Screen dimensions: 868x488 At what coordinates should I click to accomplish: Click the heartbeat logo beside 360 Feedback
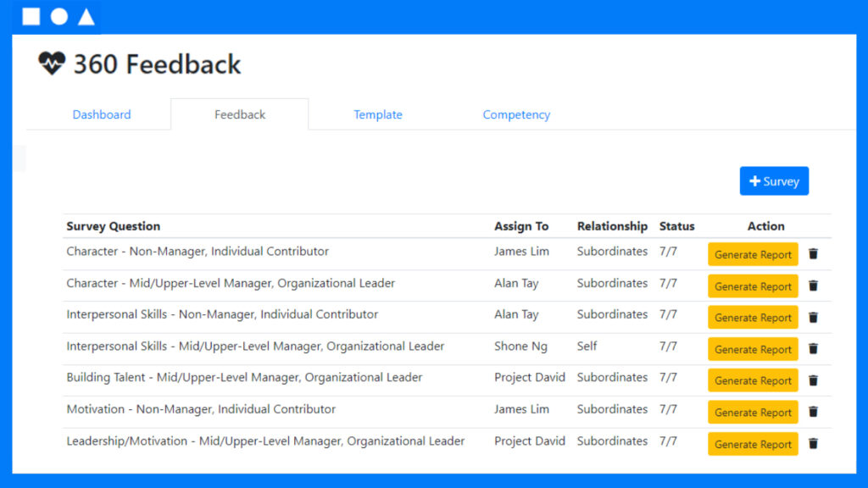click(x=52, y=63)
